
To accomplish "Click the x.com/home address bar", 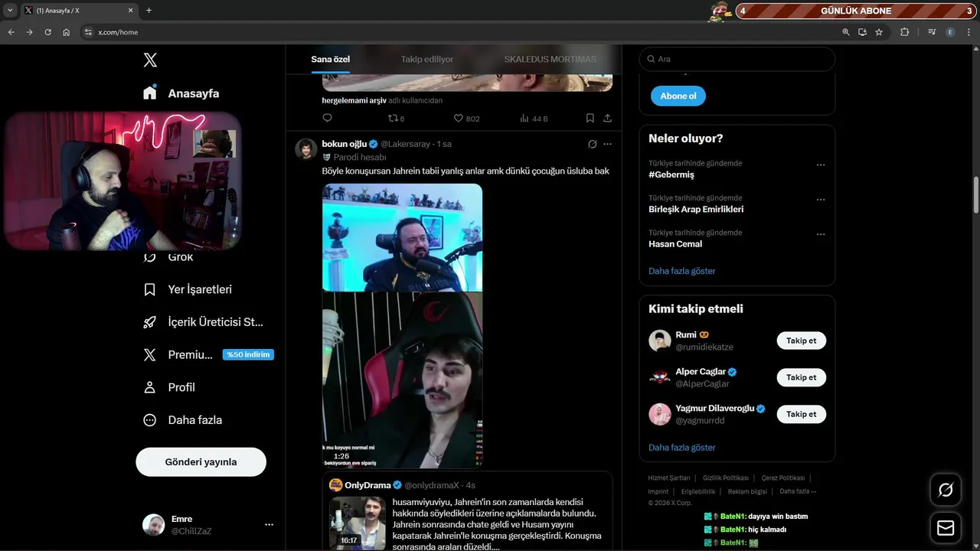I will click(459, 32).
